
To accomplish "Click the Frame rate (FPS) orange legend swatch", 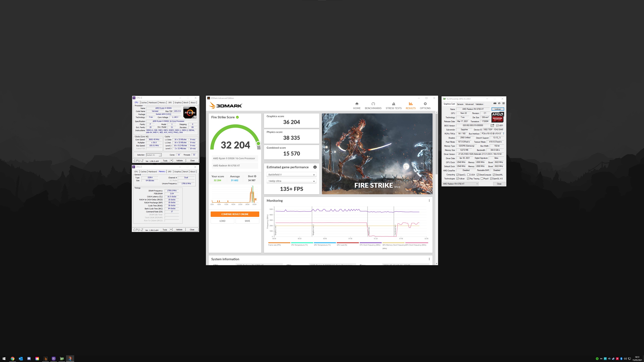I will click(279, 243).
